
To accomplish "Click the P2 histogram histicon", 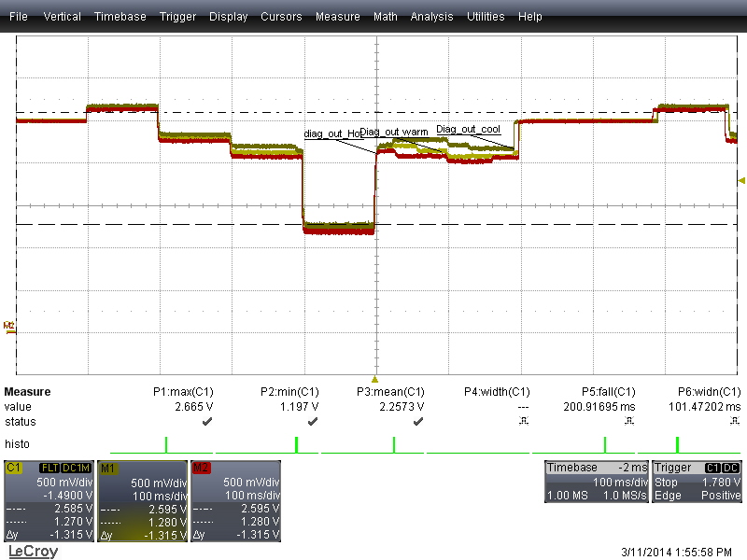I will 267,445.
